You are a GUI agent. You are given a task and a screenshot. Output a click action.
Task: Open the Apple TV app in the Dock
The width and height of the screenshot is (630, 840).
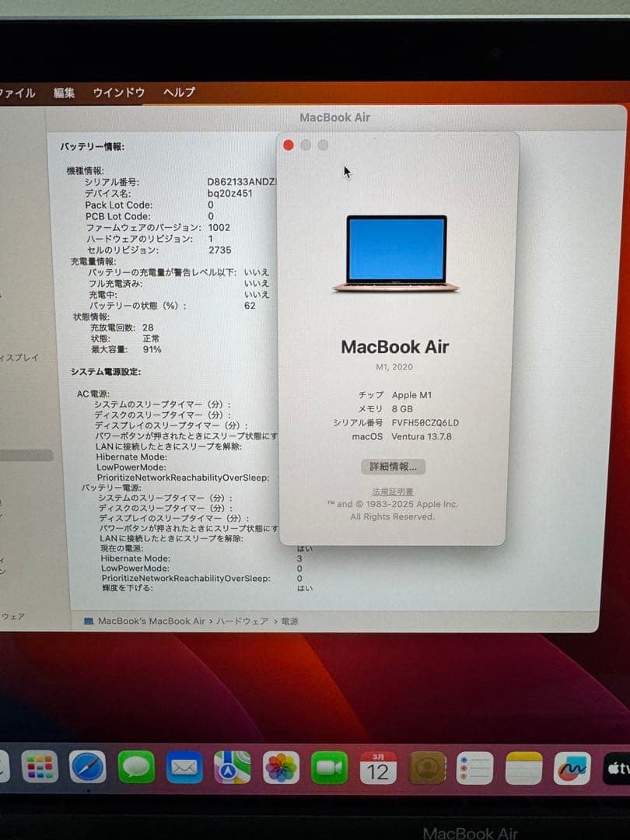pyautogui.click(x=617, y=767)
